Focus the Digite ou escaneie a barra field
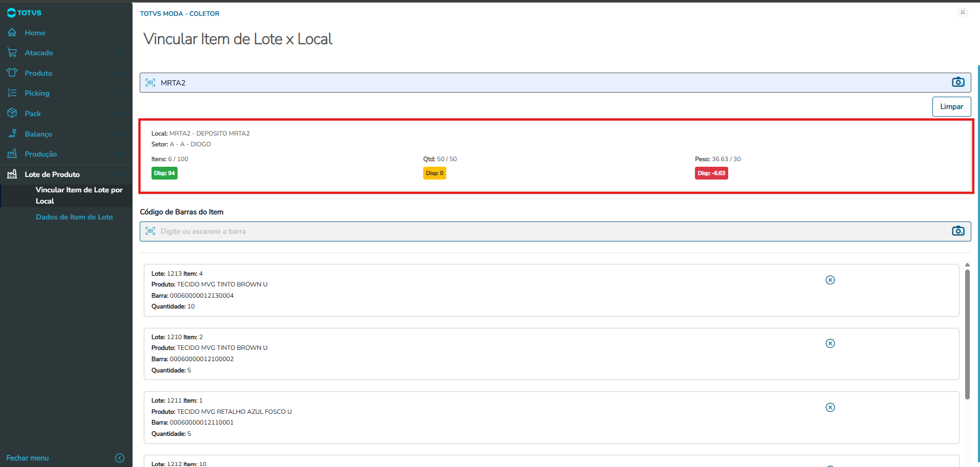This screenshot has height=467, width=980. pos(555,231)
